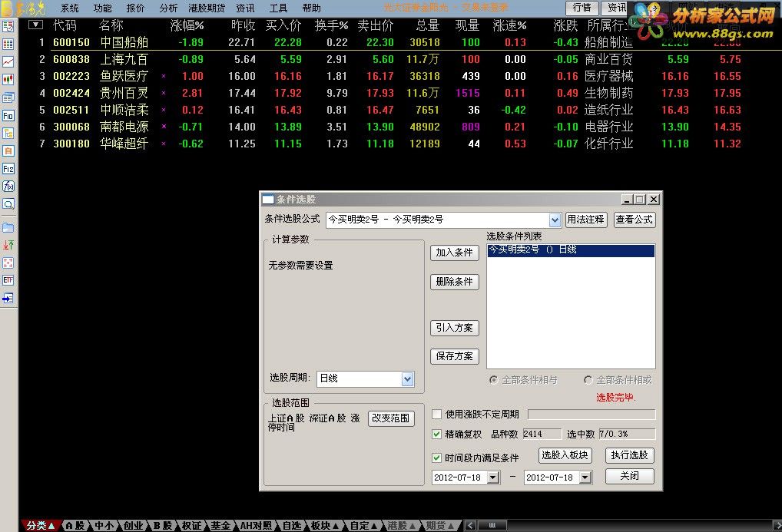The width and height of the screenshot is (782, 532).
Task: Open the 功能 menu
Action: pos(103,8)
